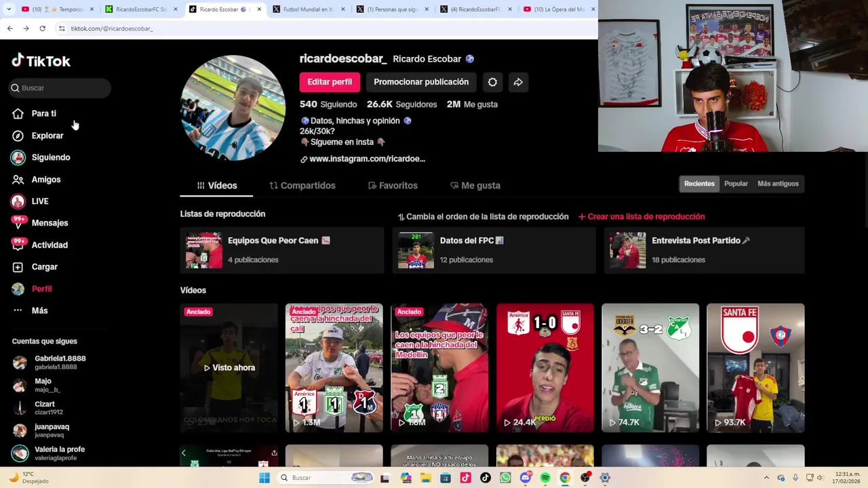Switch to the Compartidos tab
Image resolution: width=868 pixels, height=488 pixels.
click(x=302, y=186)
